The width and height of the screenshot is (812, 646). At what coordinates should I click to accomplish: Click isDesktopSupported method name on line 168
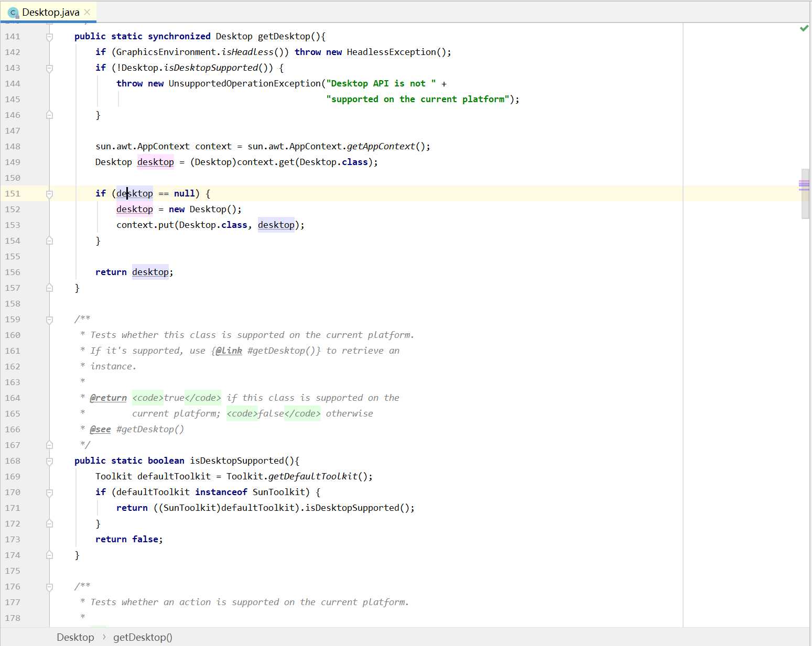[x=237, y=461]
